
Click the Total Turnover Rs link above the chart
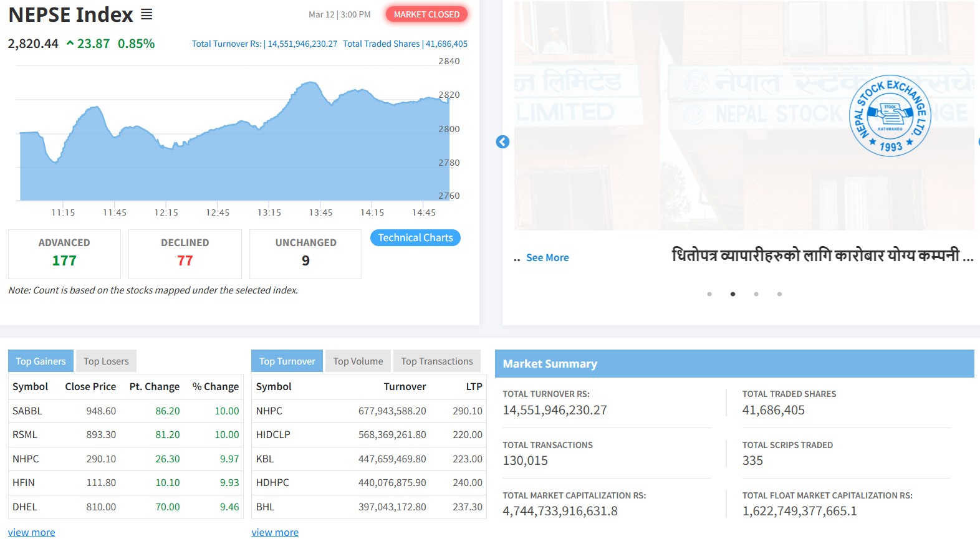(264, 44)
